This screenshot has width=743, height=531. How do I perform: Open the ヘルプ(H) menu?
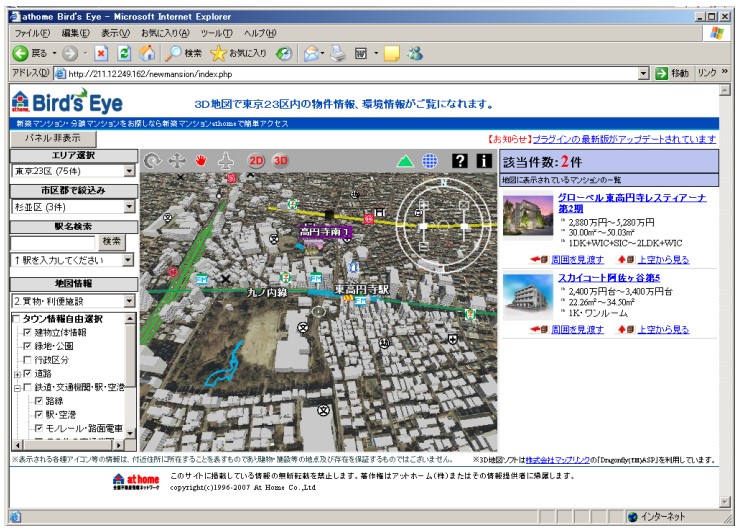260,33
